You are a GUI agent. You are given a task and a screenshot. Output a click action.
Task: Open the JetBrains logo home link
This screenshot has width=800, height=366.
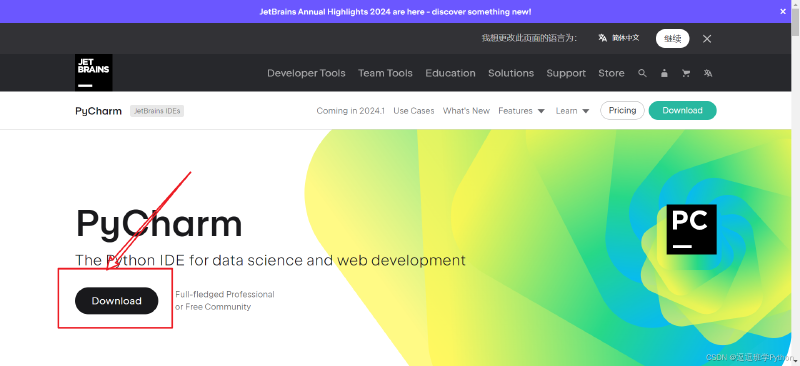[x=93, y=72]
